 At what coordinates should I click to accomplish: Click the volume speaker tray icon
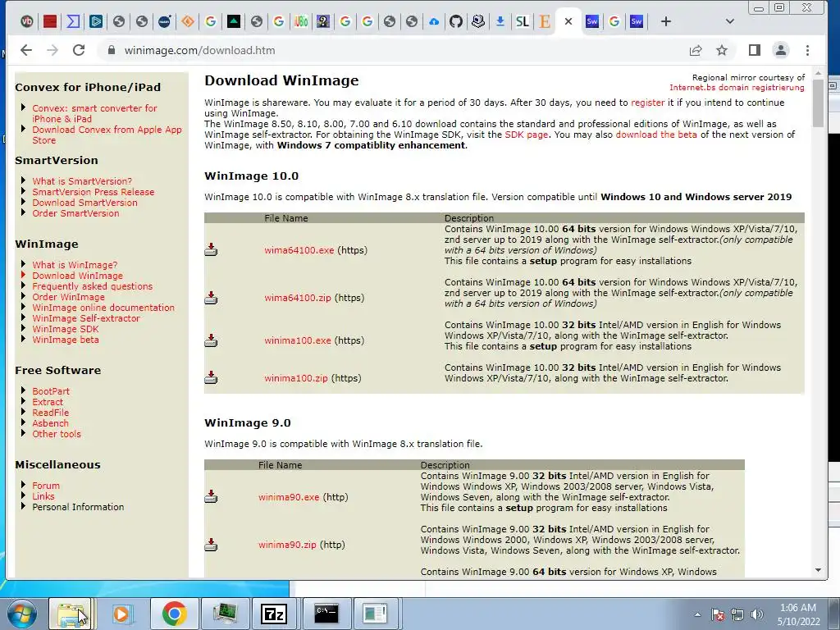click(x=756, y=614)
